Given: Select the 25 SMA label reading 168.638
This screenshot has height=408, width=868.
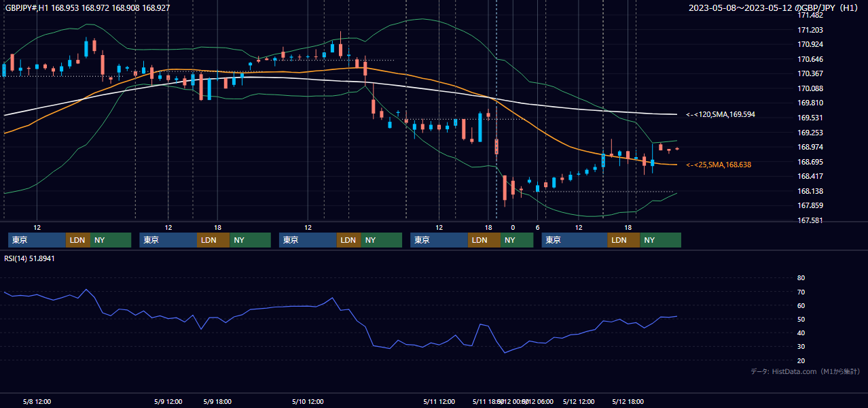Looking at the screenshot, I should pyautogui.click(x=719, y=165).
